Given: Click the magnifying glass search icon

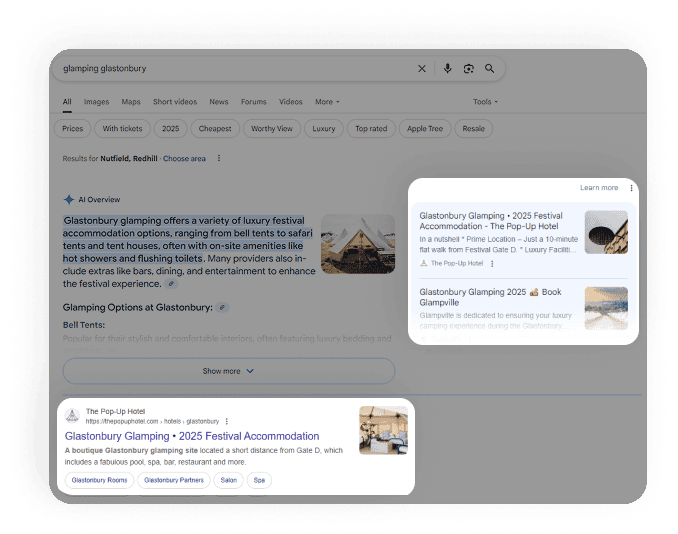Looking at the screenshot, I should [x=490, y=69].
